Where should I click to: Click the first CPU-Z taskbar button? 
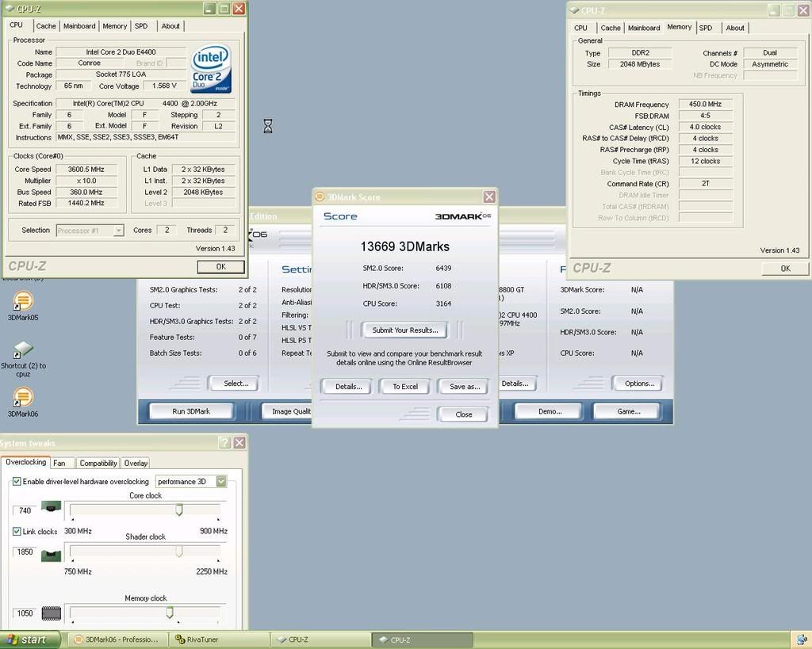tap(320, 639)
